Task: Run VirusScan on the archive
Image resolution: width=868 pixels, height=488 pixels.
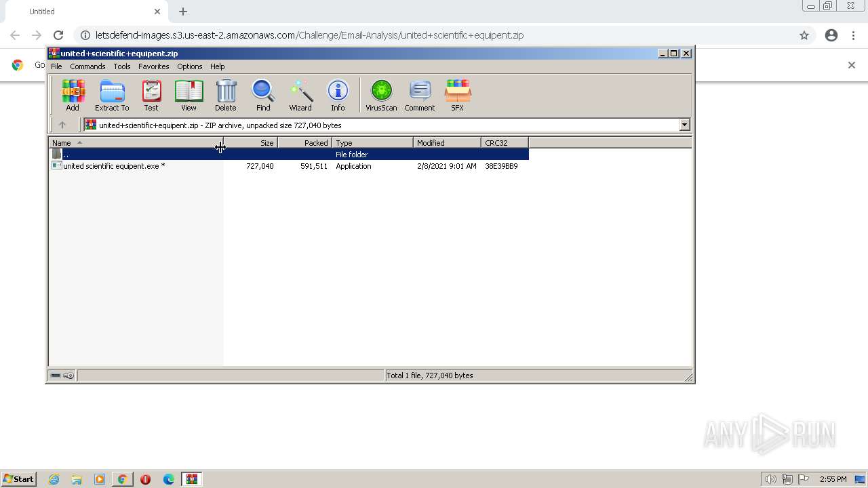Action: click(381, 95)
